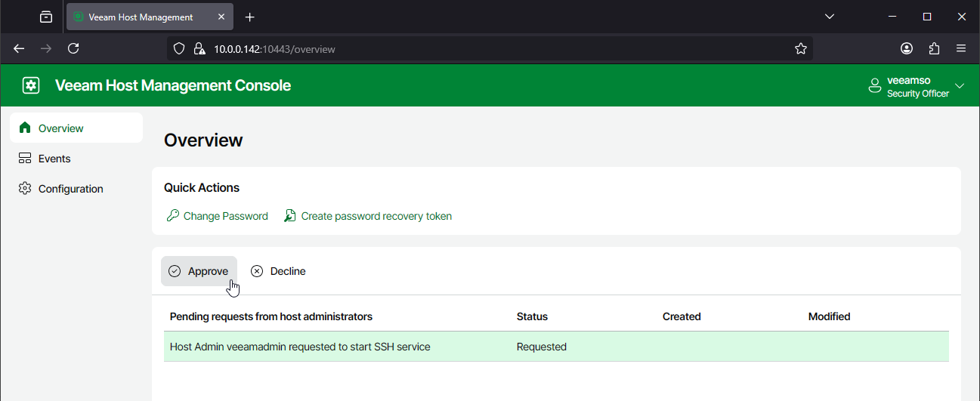Click the Veeam Host Management Console title

173,85
